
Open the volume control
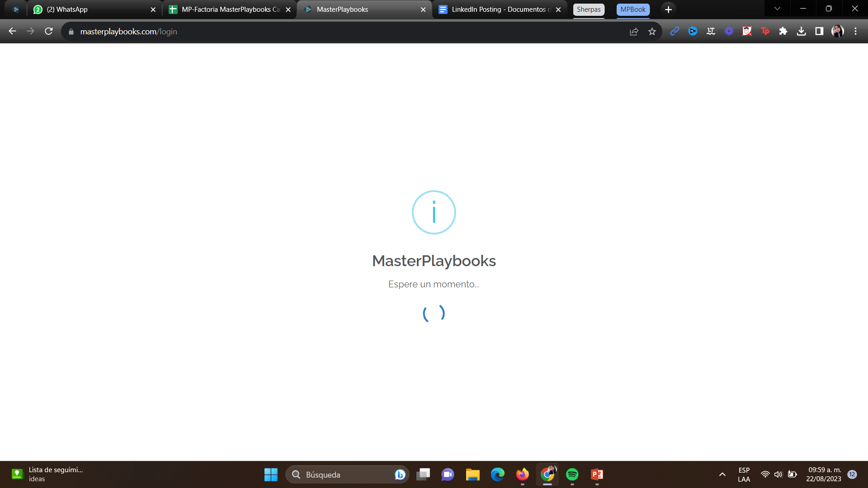[x=778, y=474]
